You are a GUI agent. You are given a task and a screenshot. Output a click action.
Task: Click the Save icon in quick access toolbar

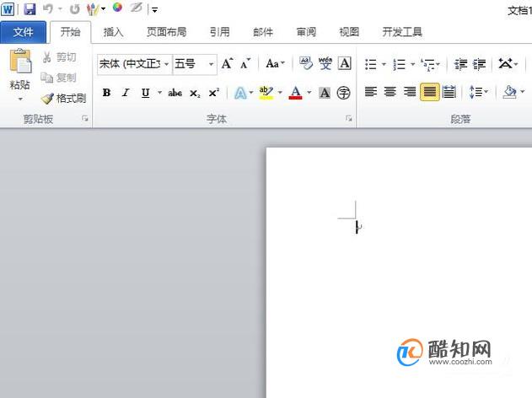[30, 8]
